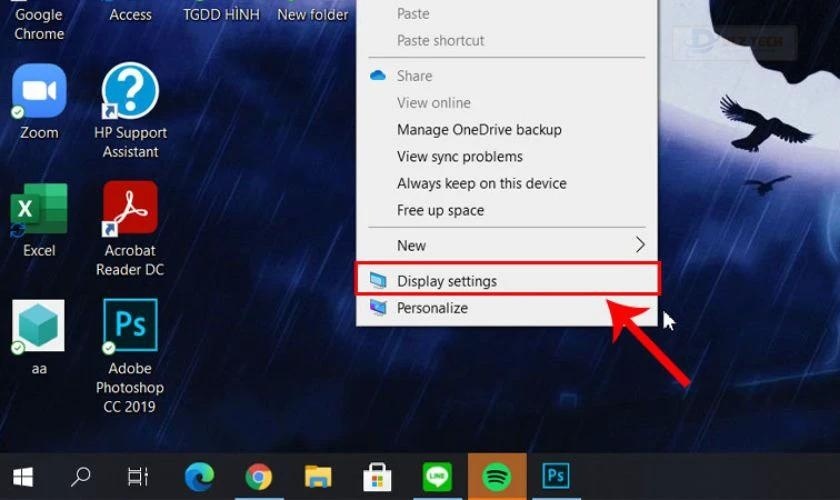Image resolution: width=840 pixels, height=500 pixels.
Task: Open File Explorer from taskbar
Action: tap(318, 476)
